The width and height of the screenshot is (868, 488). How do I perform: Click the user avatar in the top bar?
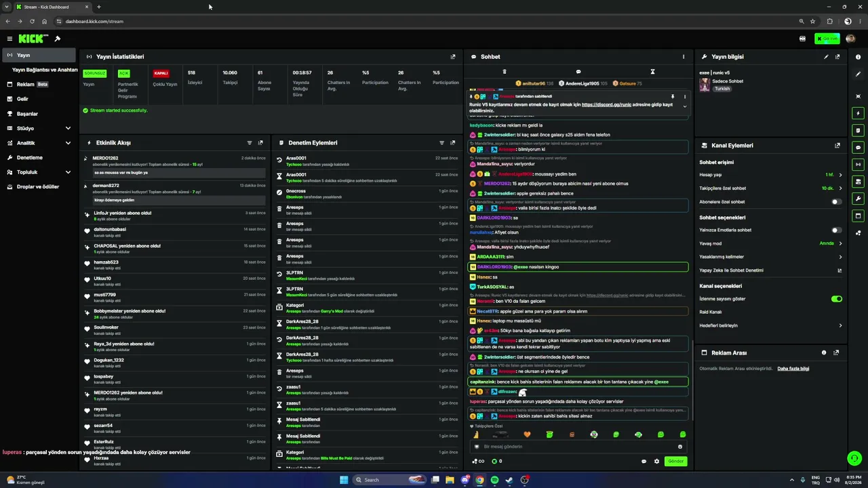pyautogui.click(x=850, y=39)
